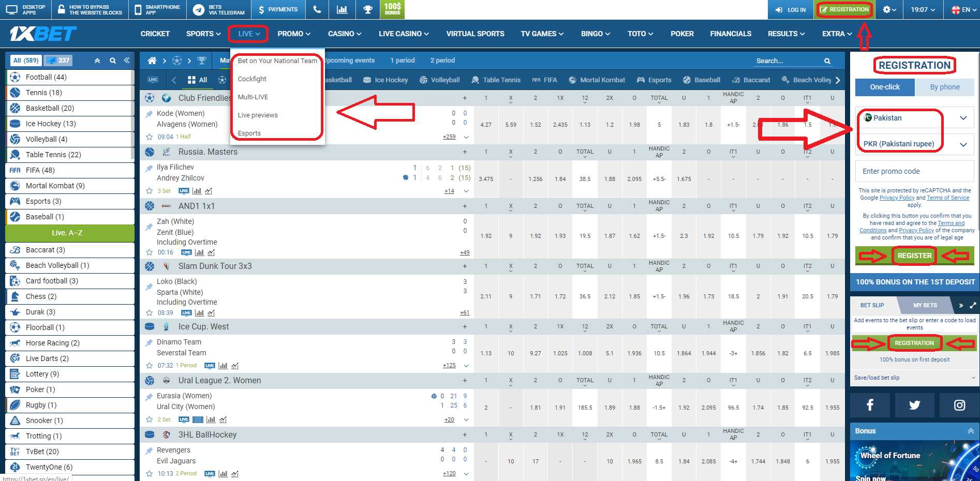This screenshot has height=481, width=980.
Task: Click the trophy icon in top bar
Action: click(x=368, y=9)
